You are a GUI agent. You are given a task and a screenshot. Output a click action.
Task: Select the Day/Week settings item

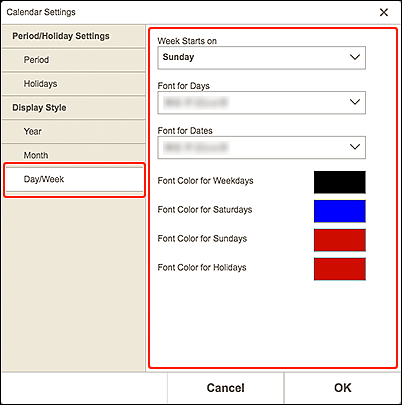74,180
